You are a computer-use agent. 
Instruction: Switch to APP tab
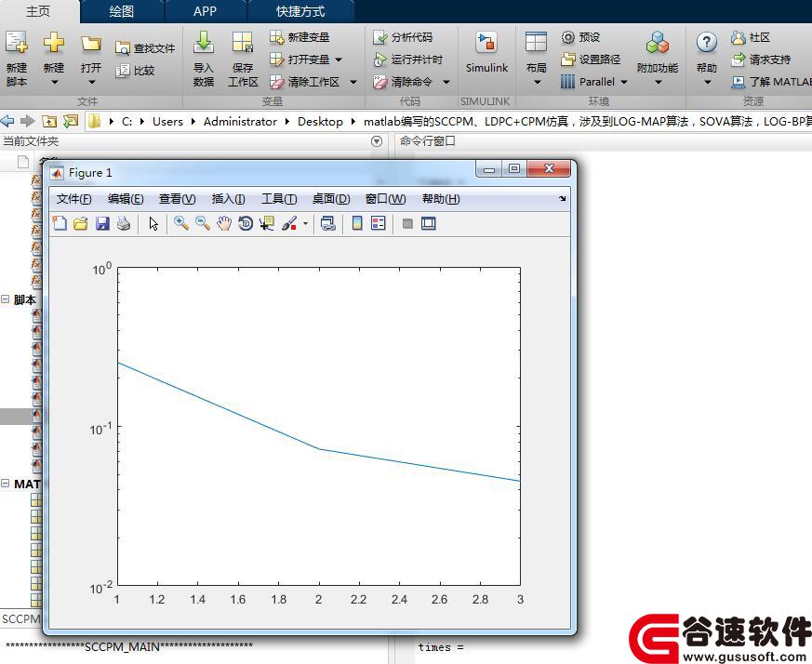point(205,11)
